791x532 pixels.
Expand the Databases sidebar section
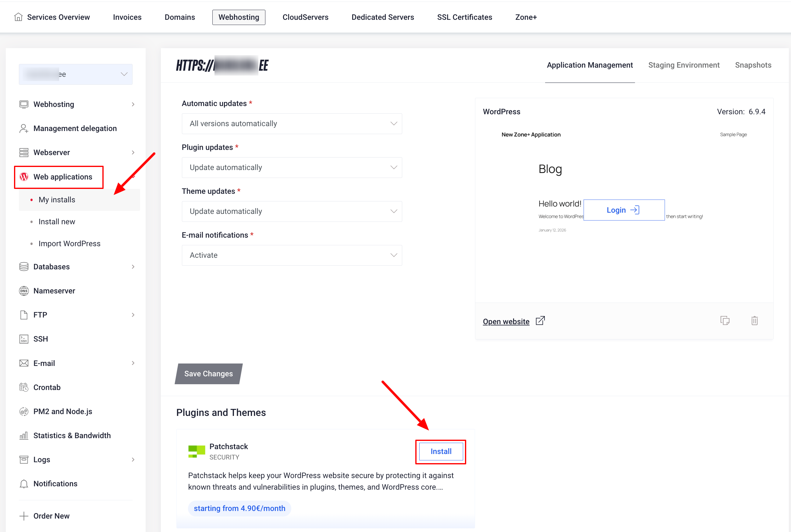[133, 267]
